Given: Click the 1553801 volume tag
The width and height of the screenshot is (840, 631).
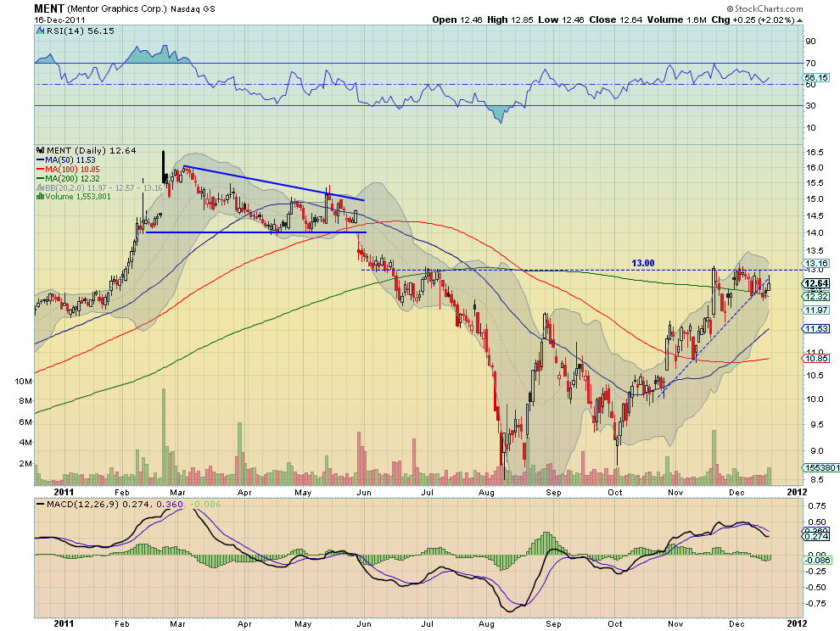Looking at the screenshot, I should click(x=821, y=467).
